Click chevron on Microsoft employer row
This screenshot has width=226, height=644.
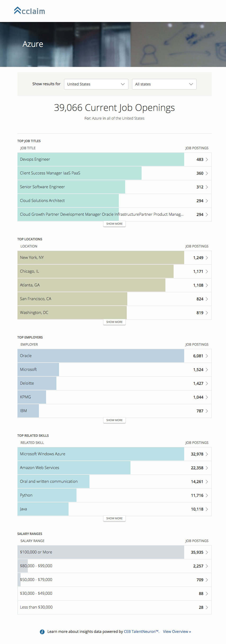click(207, 370)
